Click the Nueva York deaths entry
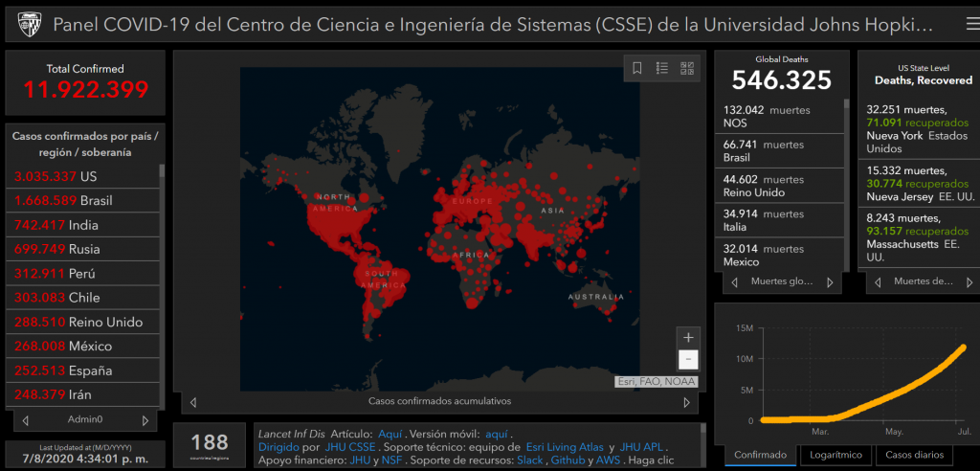Screen dimensions: 980x471 [x=920, y=129]
